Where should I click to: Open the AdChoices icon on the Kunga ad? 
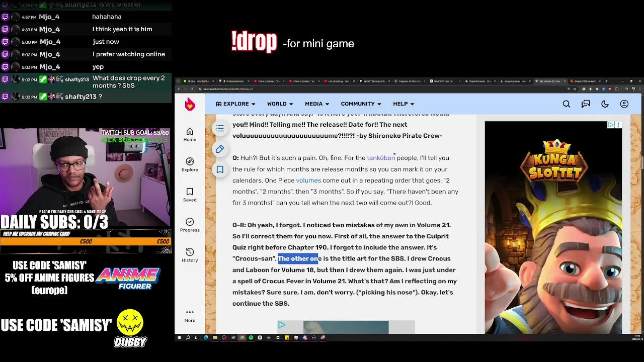pyautogui.click(x=611, y=125)
